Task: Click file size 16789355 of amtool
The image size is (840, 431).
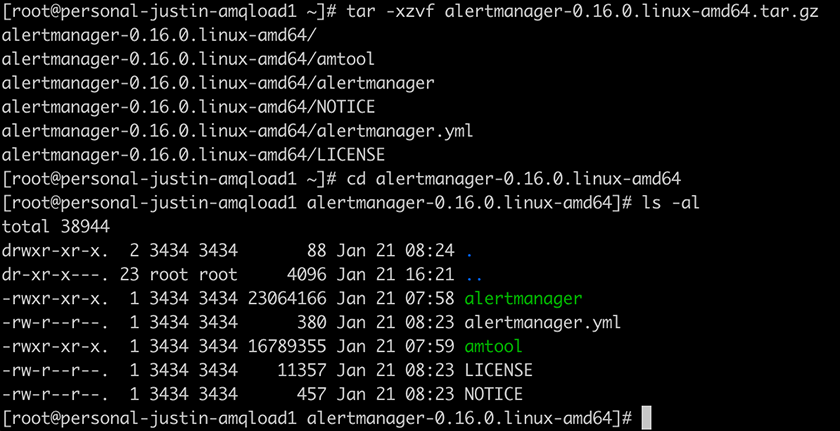Action: [x=287, y=346]
